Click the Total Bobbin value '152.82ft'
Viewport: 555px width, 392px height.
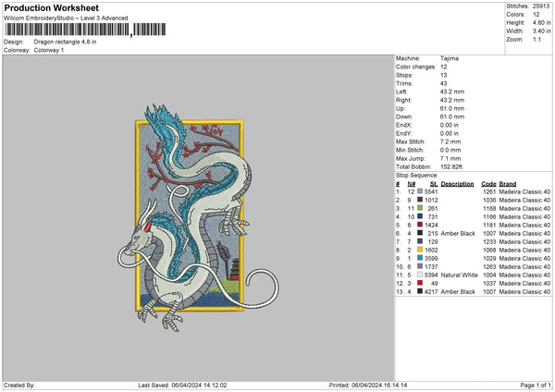pyautogui.click(x=451, y=166)
